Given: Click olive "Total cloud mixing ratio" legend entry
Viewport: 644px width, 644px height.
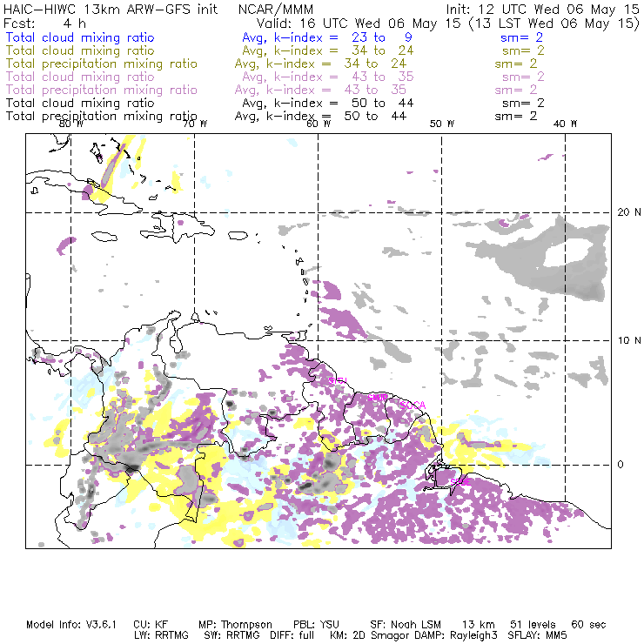Looking at the screenshot, I should tap(80, 50).
